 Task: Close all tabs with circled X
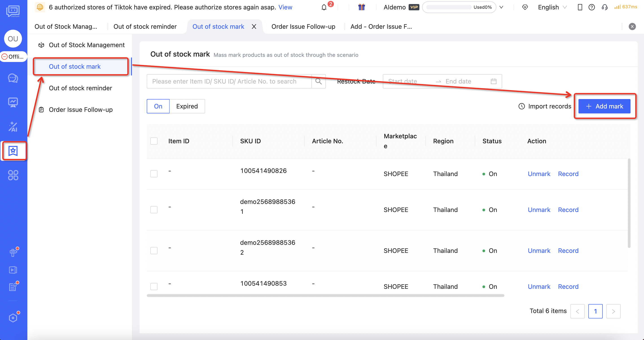click(632, 26)
